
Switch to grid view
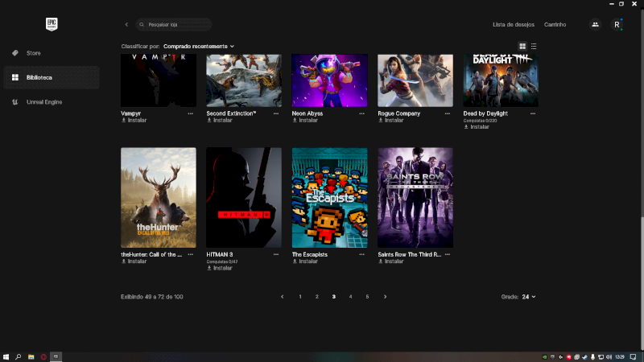point(522,46)
